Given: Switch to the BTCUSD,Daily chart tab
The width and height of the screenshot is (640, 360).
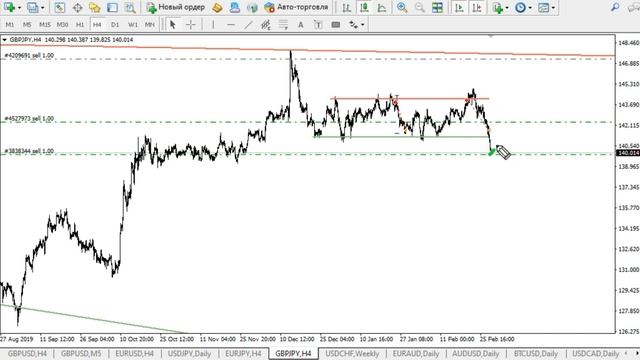Looking at the screenshot, I should [x=536, y=353].
